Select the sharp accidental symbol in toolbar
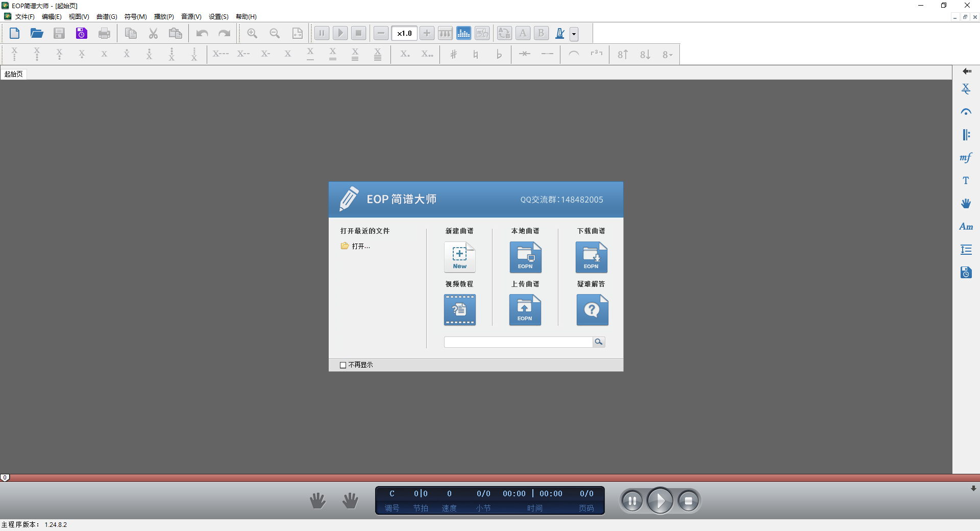 coord(453,54)
